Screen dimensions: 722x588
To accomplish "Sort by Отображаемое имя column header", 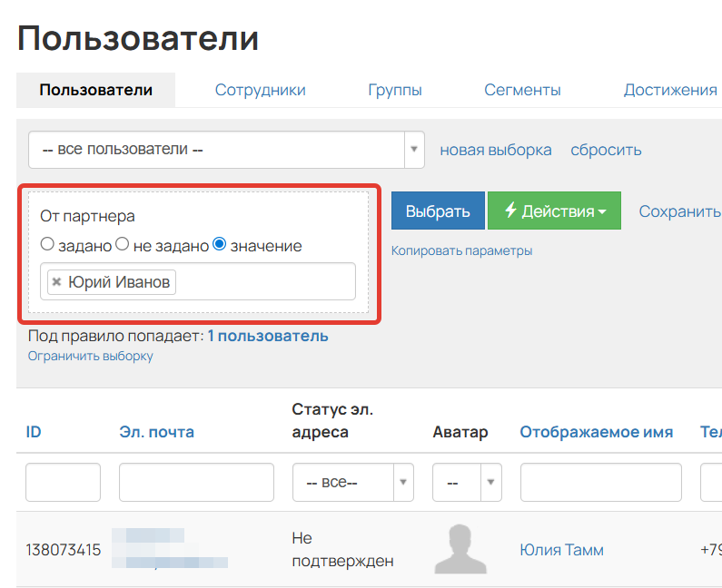I will (597, 432).
